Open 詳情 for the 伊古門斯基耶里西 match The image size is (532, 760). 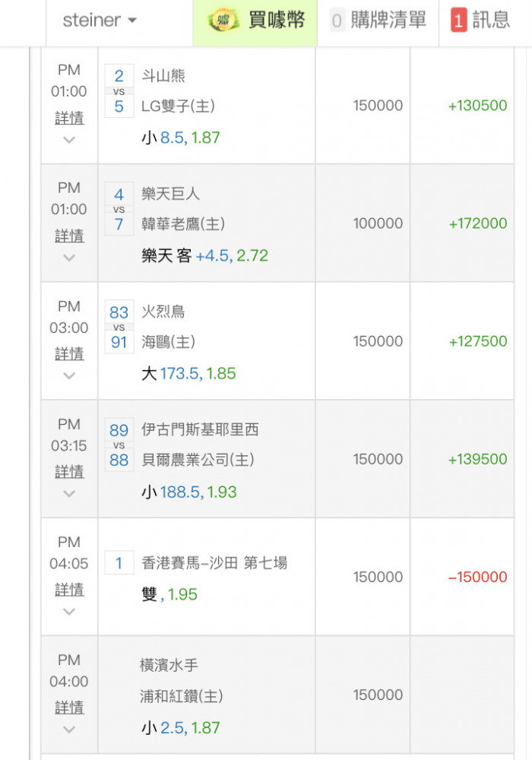pos(69,471)
